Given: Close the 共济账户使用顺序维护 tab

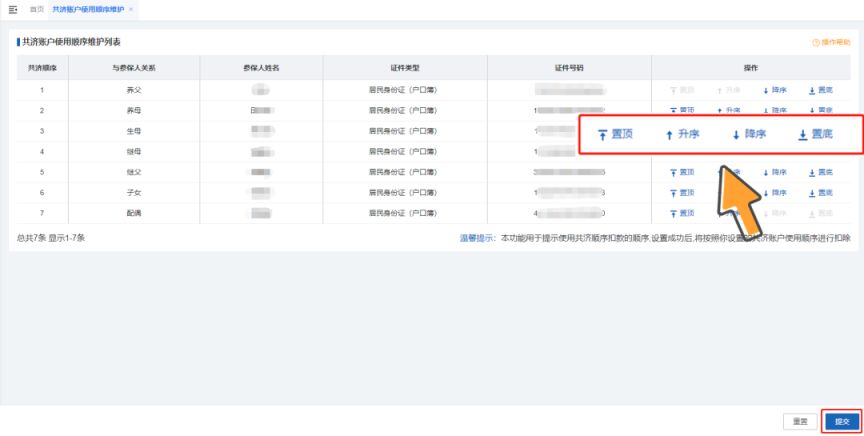Looking at the screenshot, I should pyautogui.click(x=131, y=9).
